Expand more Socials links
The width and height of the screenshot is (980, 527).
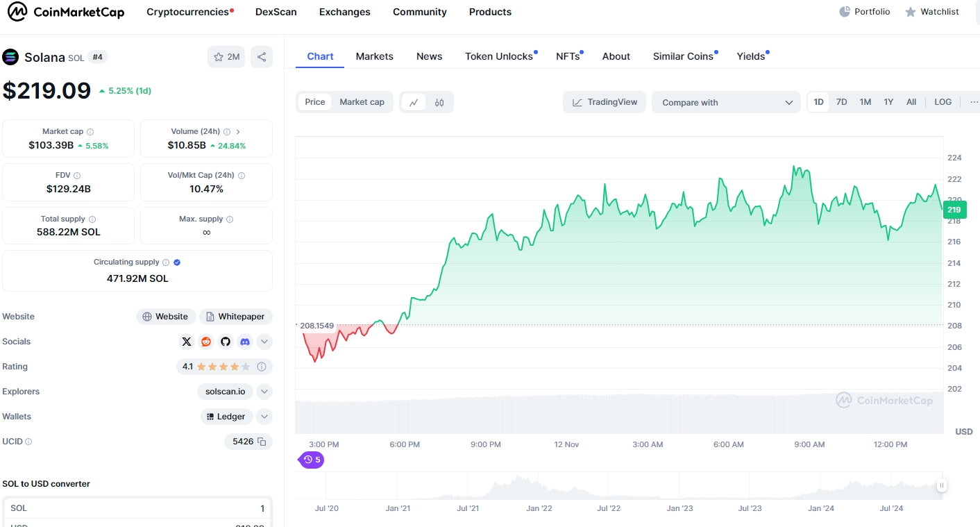(x=264, y=342)
